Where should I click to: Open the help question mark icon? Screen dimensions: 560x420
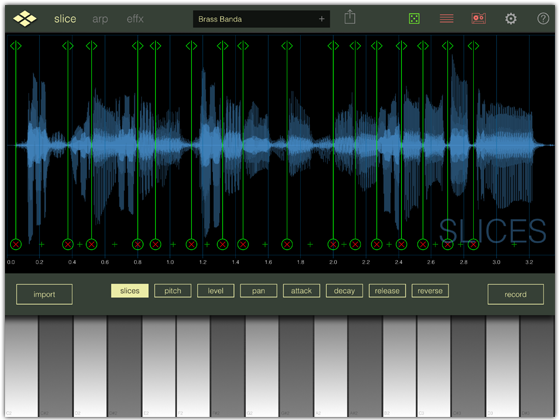(543, 19)
